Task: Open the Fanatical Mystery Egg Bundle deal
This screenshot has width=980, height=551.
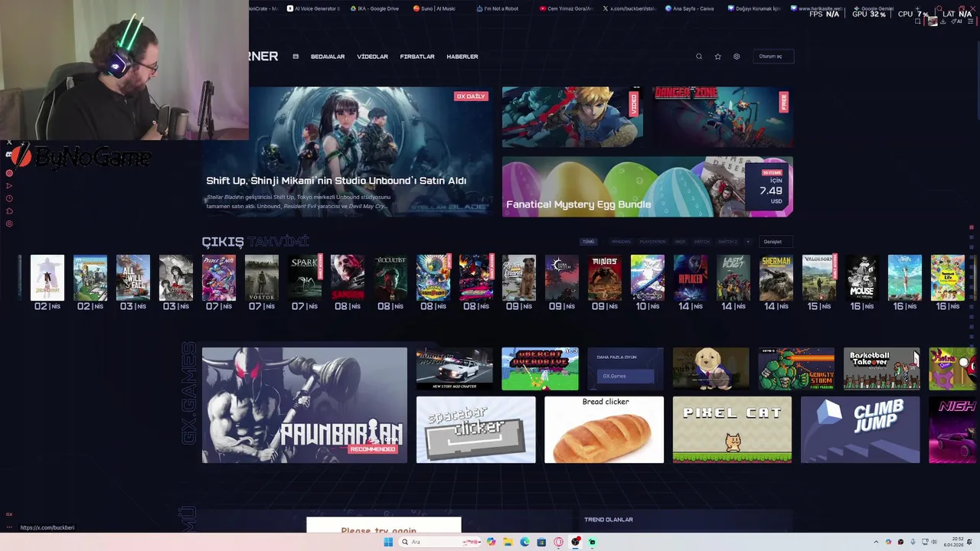Action: [x=647, y=187]
